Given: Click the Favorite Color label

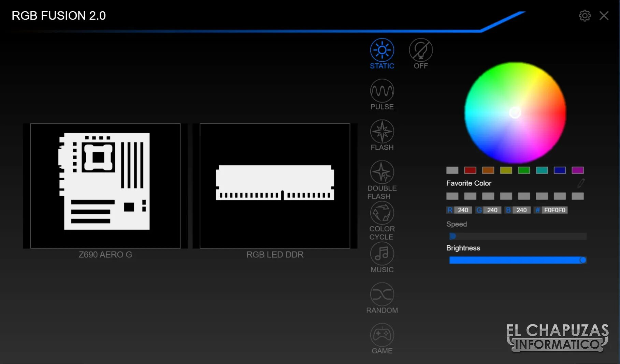Looking at the screenshot, I should [x=468, y=183].
